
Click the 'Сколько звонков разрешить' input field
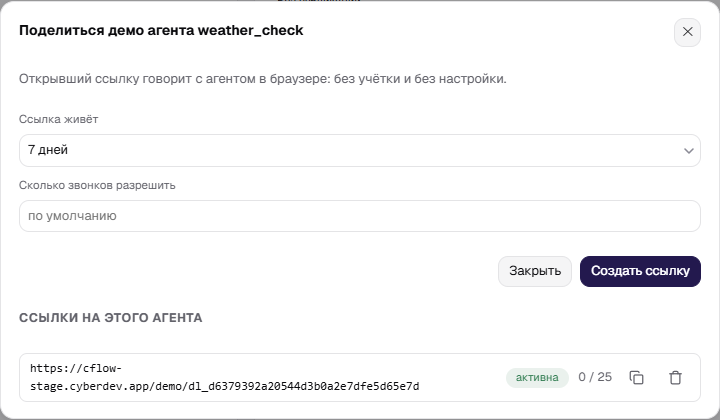click(360, 216)
